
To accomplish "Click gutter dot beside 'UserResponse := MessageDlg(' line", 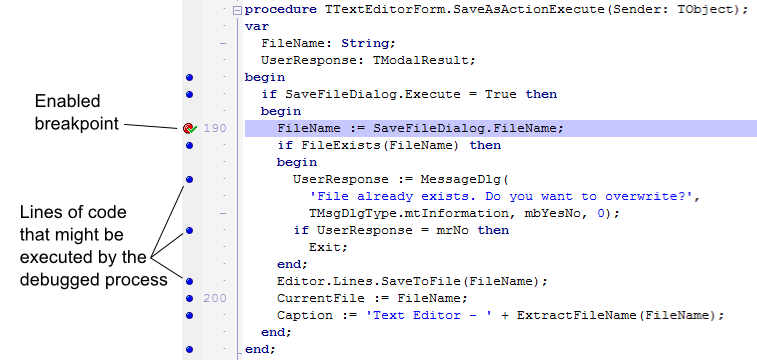I will click(189, 180).
